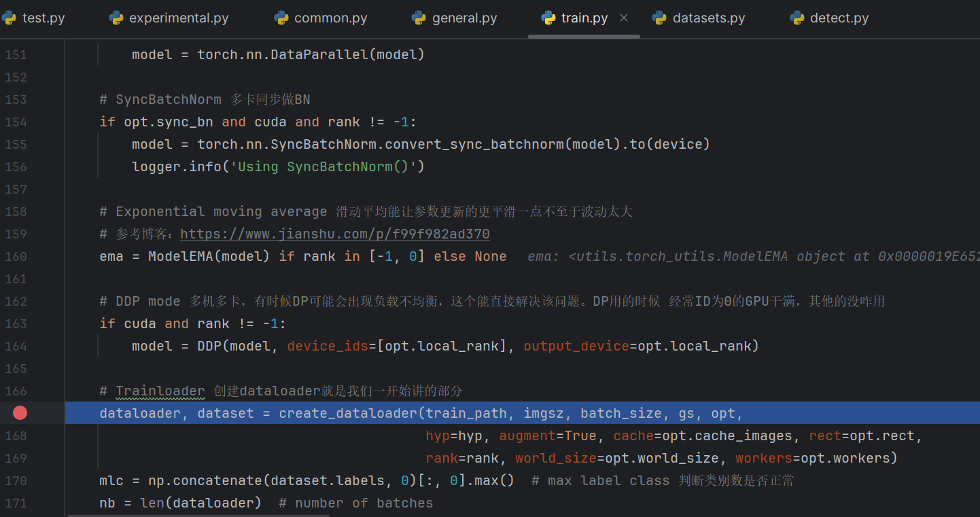The image size is (980, 517).
Task: Click the underlined Trainloader word in comment
Action: click(x=160, y=391)
